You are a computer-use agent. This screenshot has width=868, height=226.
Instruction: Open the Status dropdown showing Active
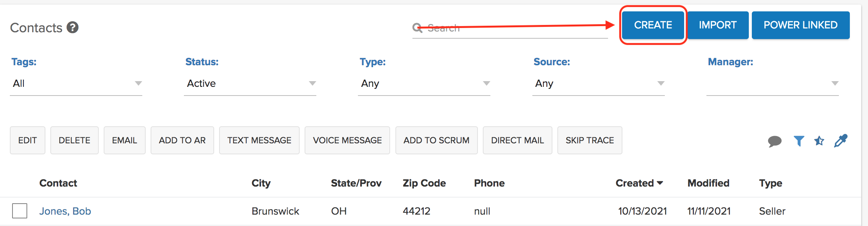(x=250, y=83)
